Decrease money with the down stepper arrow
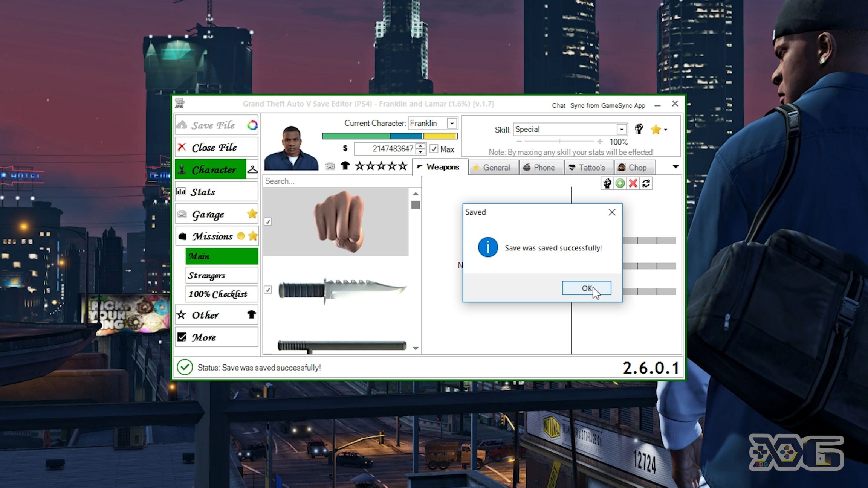This screenshot has width=868, height=488. click(x=421, y=151)
